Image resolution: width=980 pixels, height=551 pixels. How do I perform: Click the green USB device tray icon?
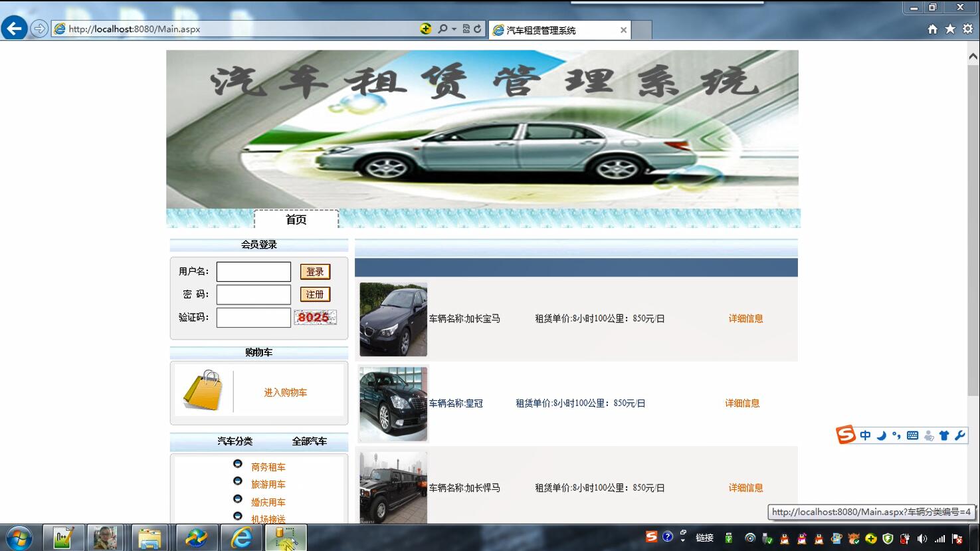729,538
